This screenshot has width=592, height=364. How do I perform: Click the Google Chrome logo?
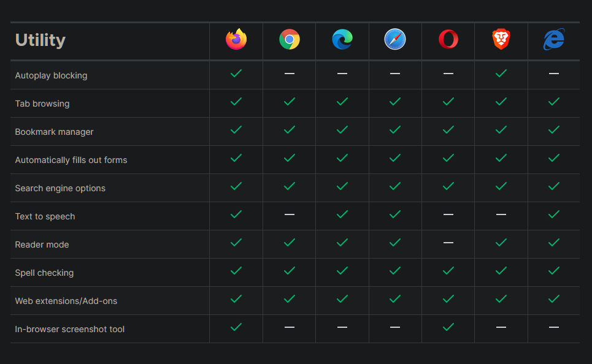290,39
